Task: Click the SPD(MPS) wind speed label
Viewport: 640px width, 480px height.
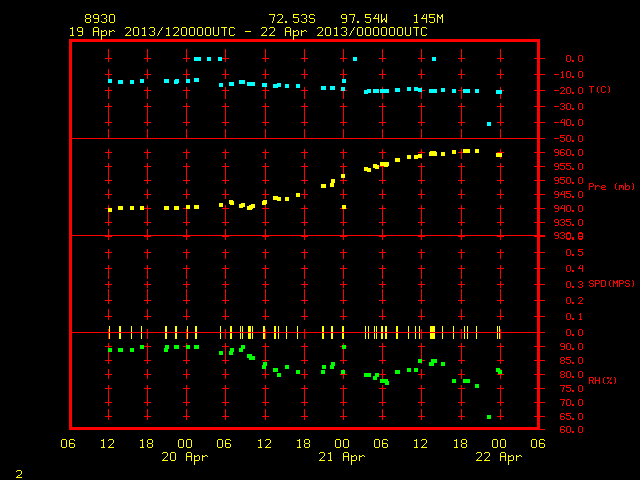Action: [x=611, y=283]
